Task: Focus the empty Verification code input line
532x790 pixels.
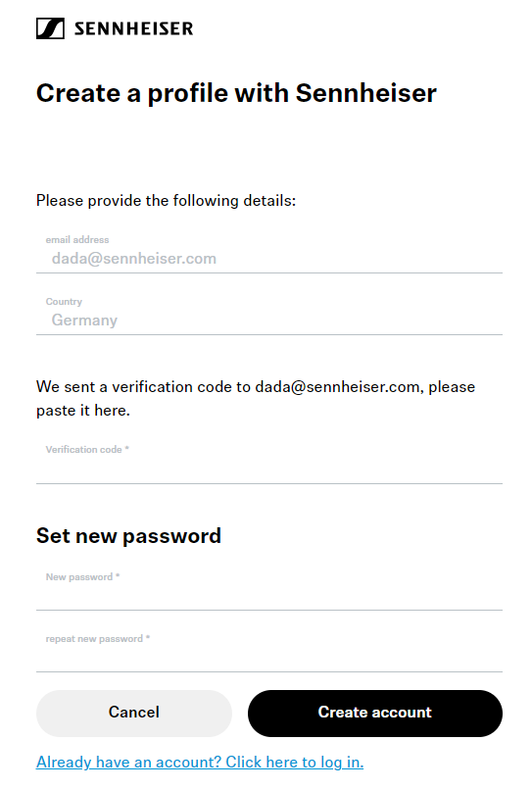Action: 269,470
